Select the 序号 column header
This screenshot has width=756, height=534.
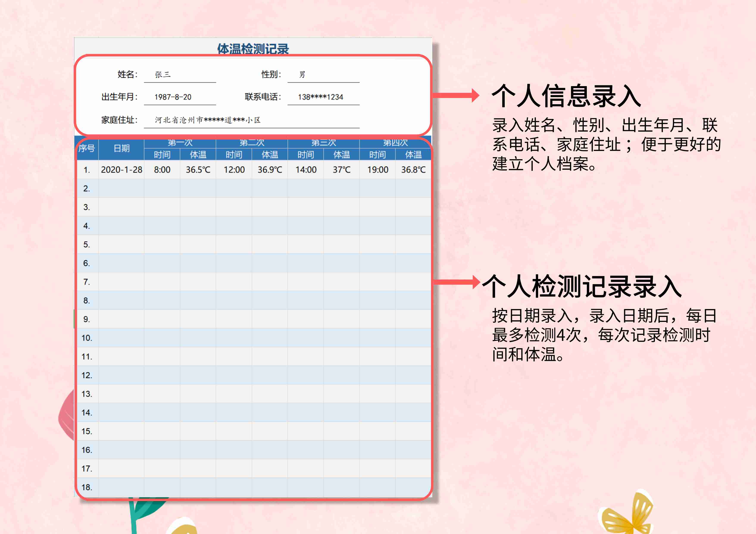pos(87,149)
